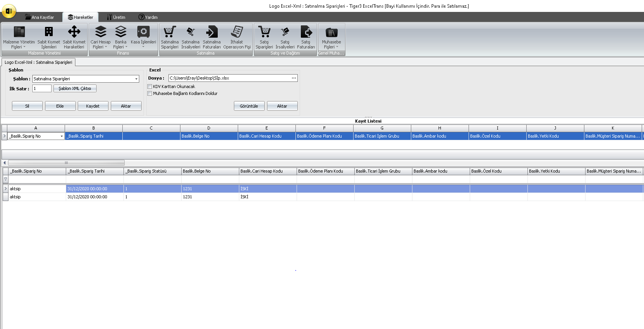Expand the Şablon combo box

click(136, 79)
